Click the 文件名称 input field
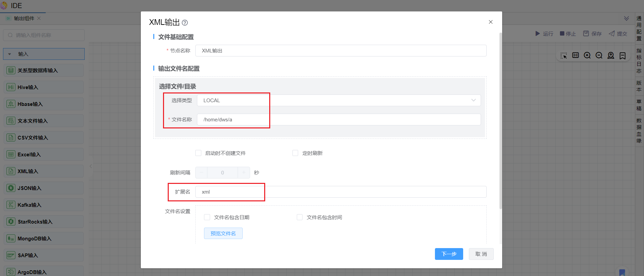This screenshot has height=276, width=644. click(x=338, y=120)
